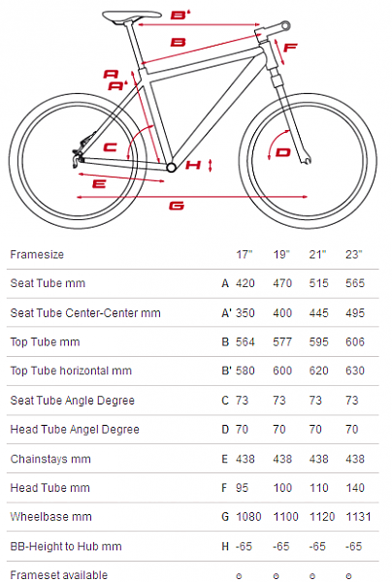Click the red E chainstay label
The width and height of the screenshot is (392, 582).
[x=99, y=183]
